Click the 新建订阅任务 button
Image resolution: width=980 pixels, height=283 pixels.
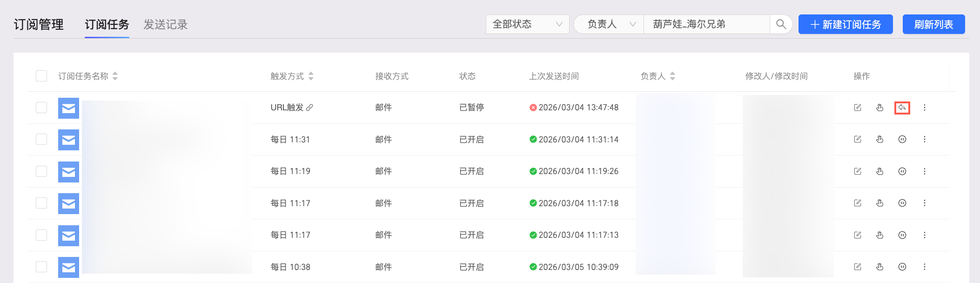tap(846, 24)
